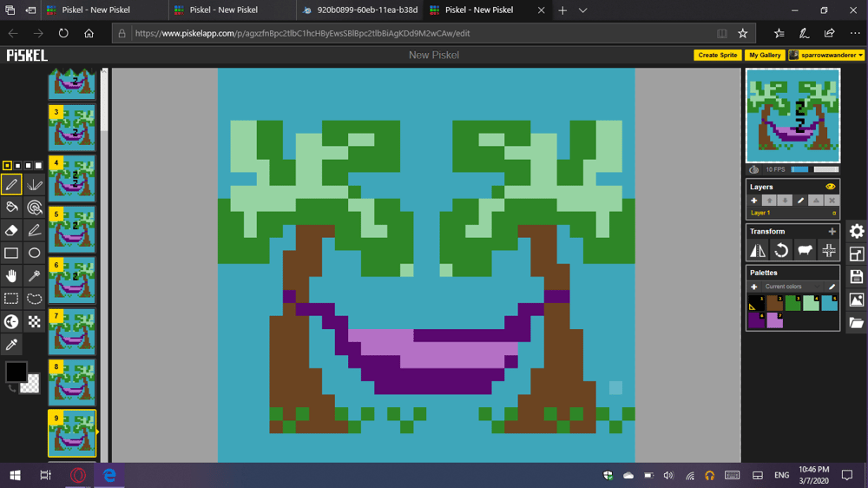Select the Eraser tool
This screenshot has height=488, width=868.
[x=11, y=230]
